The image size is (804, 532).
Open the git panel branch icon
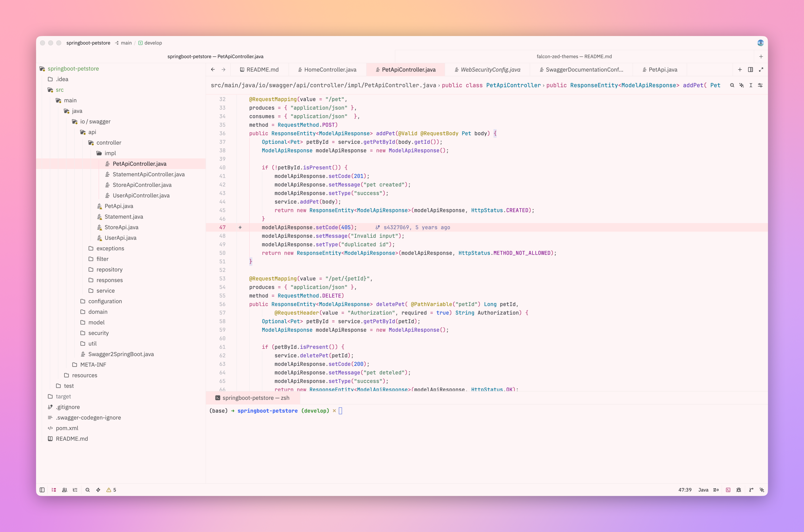coord(751,490)
